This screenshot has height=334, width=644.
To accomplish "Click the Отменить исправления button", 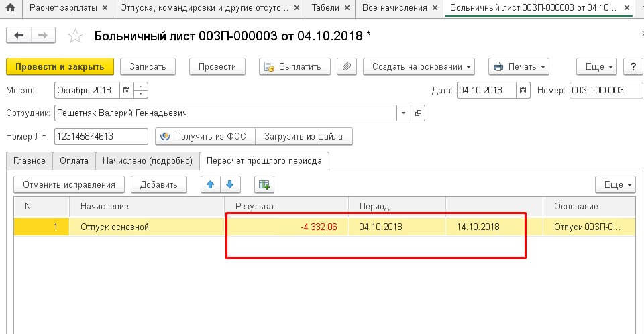I will pyautogui.click(x=69, y=184).
